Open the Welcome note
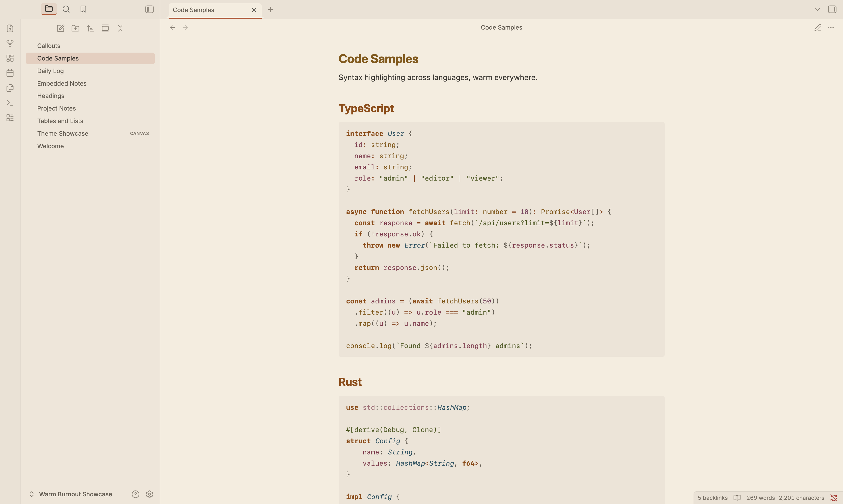This screenshot has height=504, width=843. point(90,146)
